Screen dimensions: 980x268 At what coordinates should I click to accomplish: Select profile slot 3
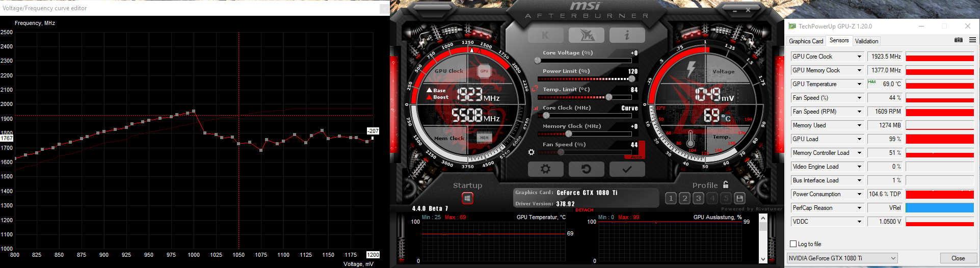698,198
